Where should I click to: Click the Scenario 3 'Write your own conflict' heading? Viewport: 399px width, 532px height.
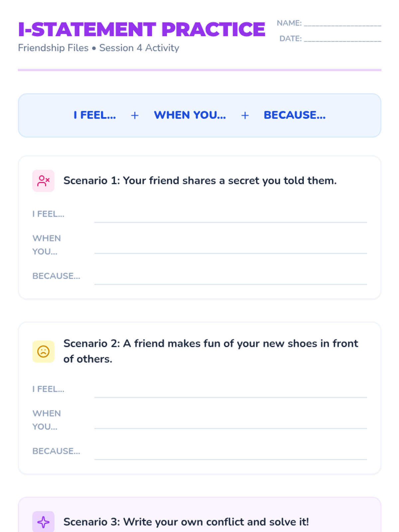tap(186, 522)
